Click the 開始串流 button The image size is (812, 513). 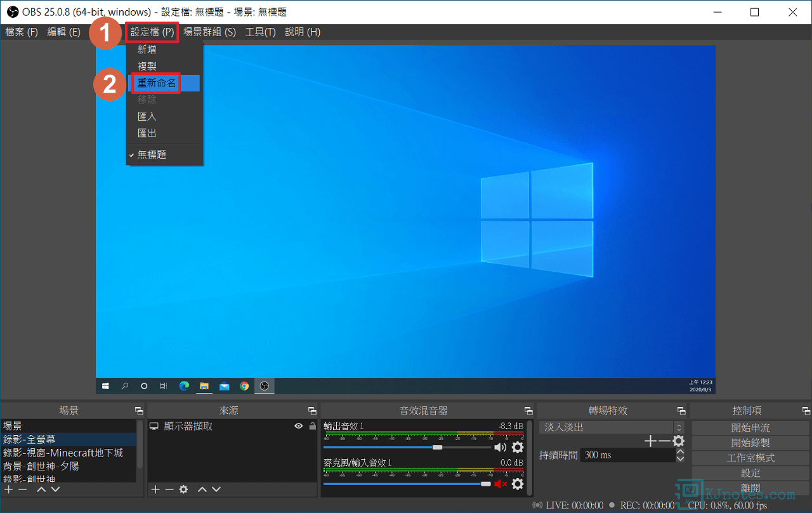point(750,428)
